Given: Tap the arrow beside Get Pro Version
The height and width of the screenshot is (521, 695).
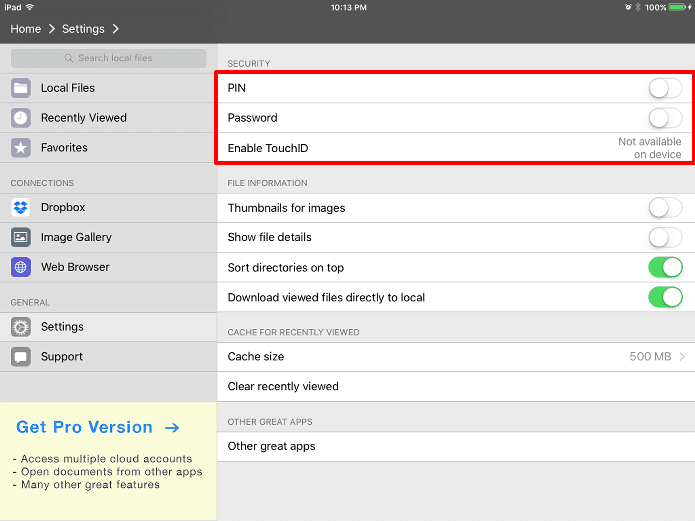Looking at the screenshot, I should 172,427.
